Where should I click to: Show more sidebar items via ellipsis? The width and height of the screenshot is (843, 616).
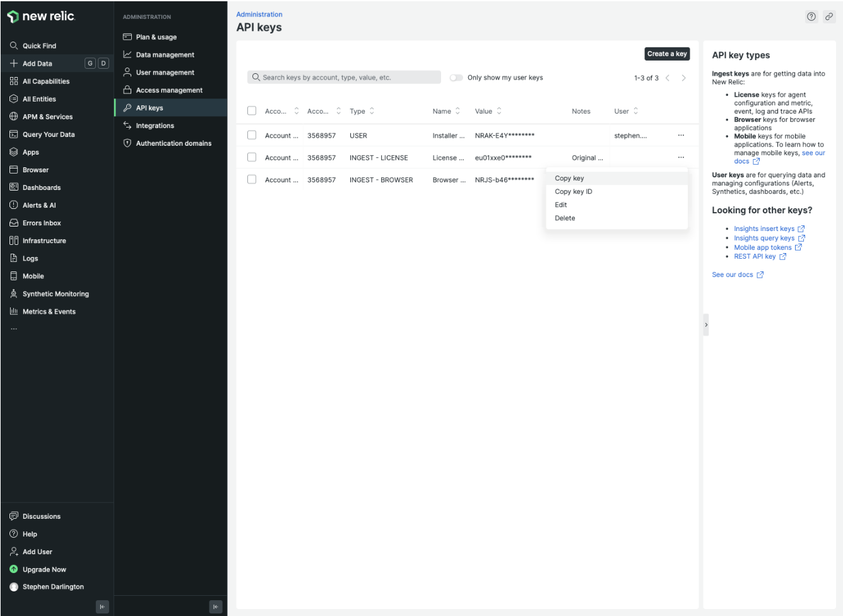coord(14,329)
